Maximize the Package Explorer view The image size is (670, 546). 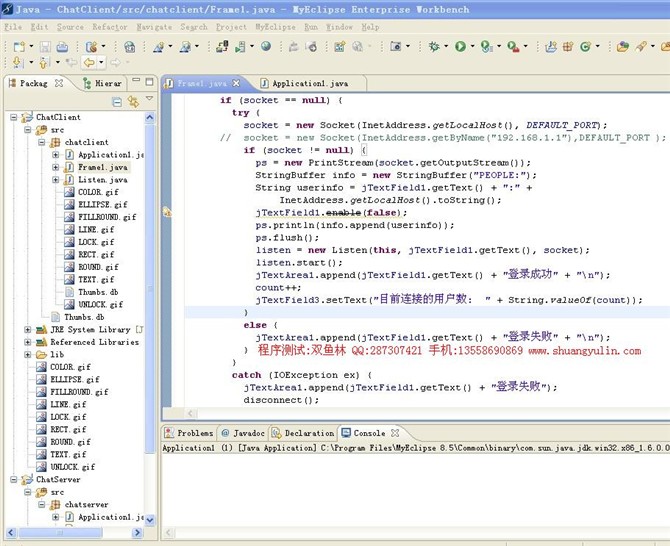coord(149,81)
